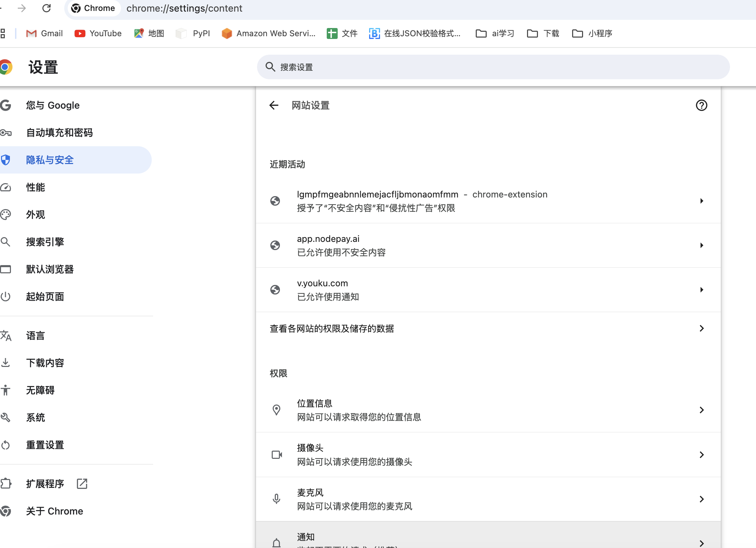Open 扩展程序 via its external link icon
The width and height of the screenshot is (756, 548).
tap(82, 483)
